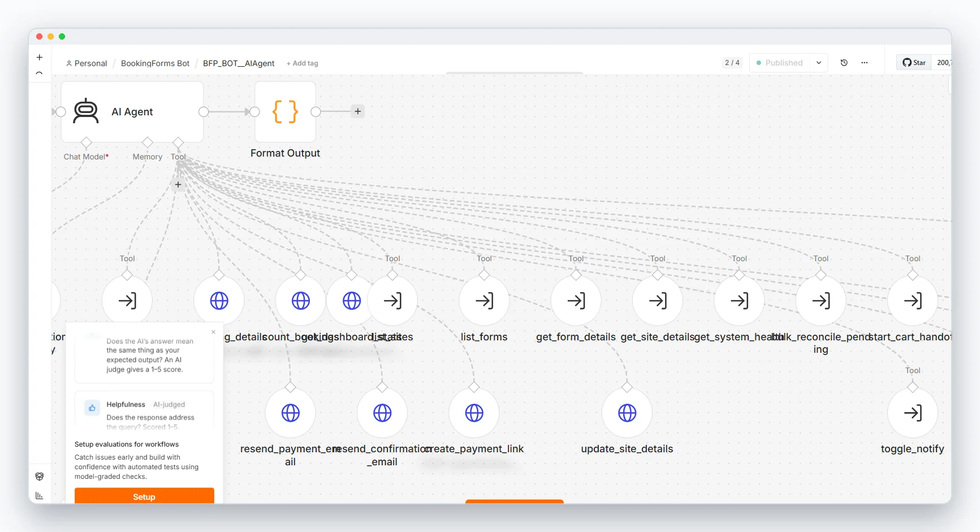Image resolution: width=980 pixels, height=532 pixels.
Task: Open the get_system_health tool node
Action: pyautogui.click(x=739, y=300)
